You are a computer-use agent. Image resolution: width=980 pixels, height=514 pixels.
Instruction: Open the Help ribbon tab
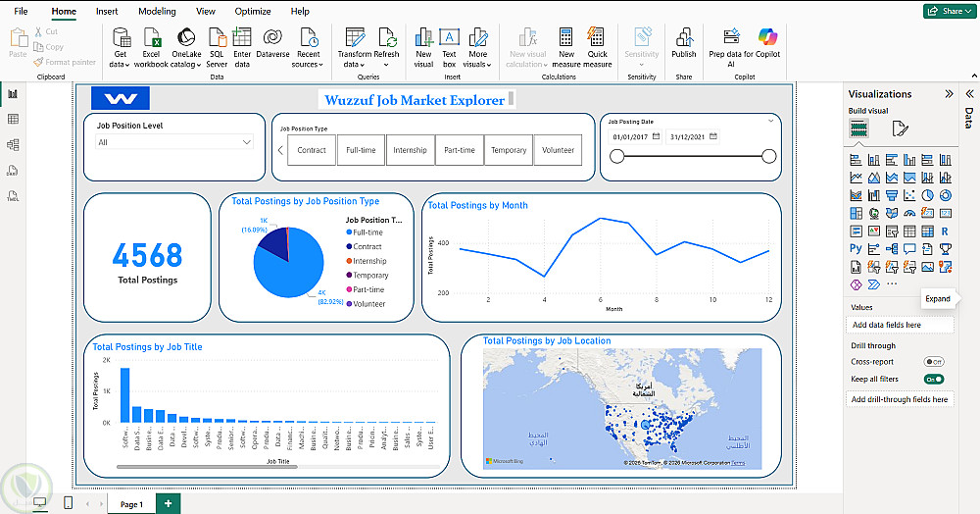[x=300, y=11]
